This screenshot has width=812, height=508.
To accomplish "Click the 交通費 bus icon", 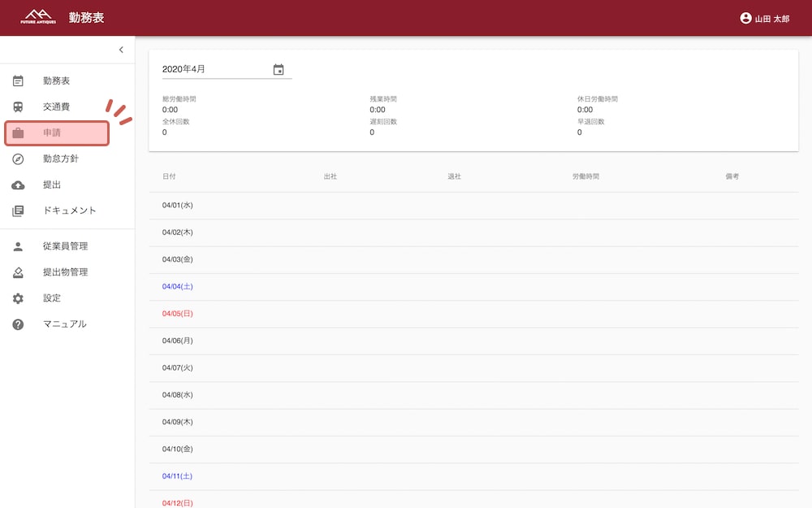I will pos(18,107).
